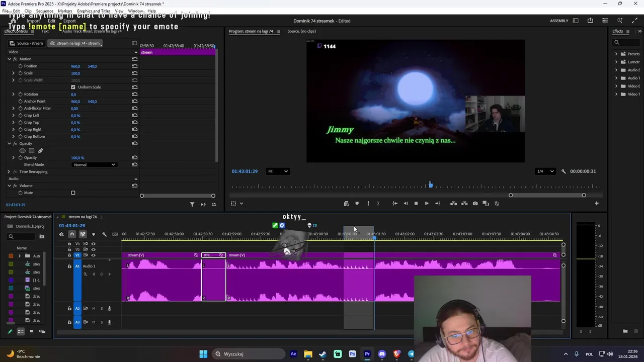This screenshot has width=644, height=362.
Task: Expand Presets folder in Effects panel
Action: pos(616,54)
